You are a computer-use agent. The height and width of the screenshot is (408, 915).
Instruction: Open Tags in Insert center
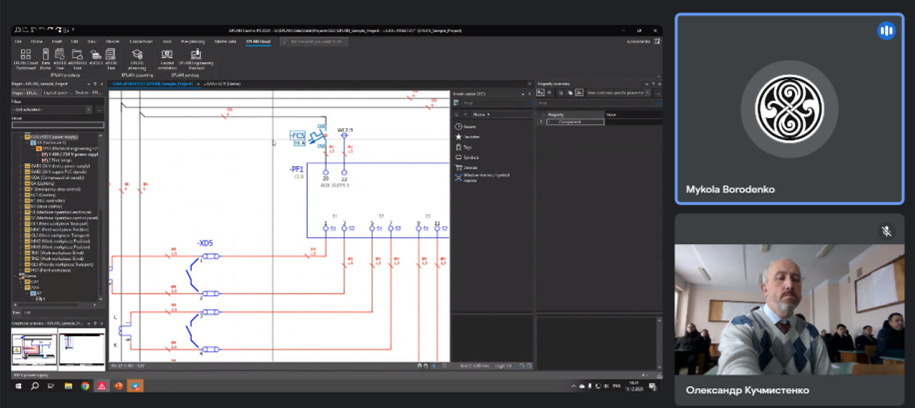[464, 147]
